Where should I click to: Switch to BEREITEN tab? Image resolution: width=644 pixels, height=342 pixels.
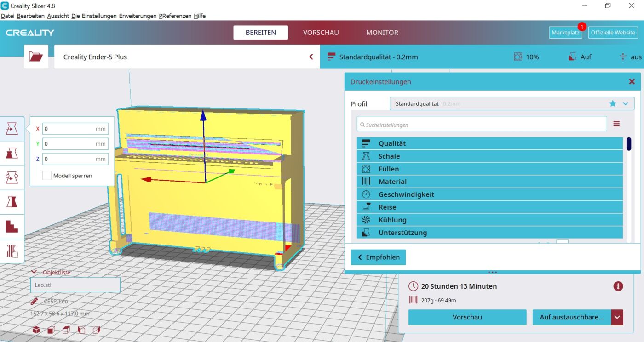tap(261, 32)
